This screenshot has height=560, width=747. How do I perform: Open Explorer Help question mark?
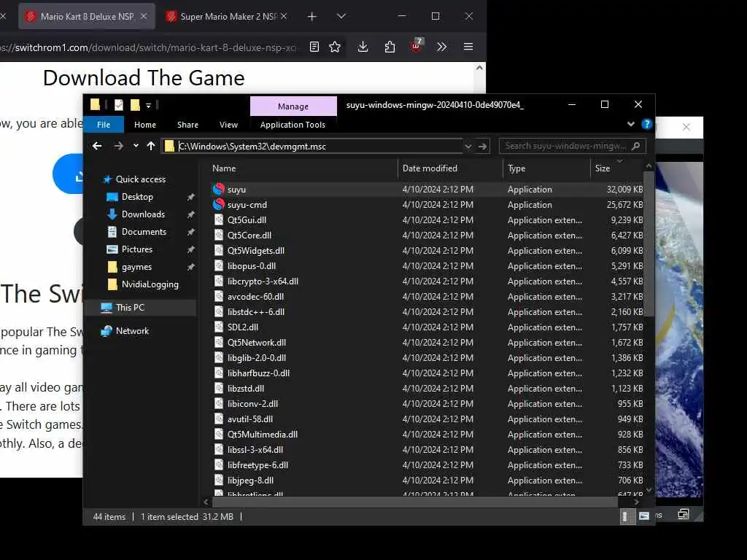(646, 124)
